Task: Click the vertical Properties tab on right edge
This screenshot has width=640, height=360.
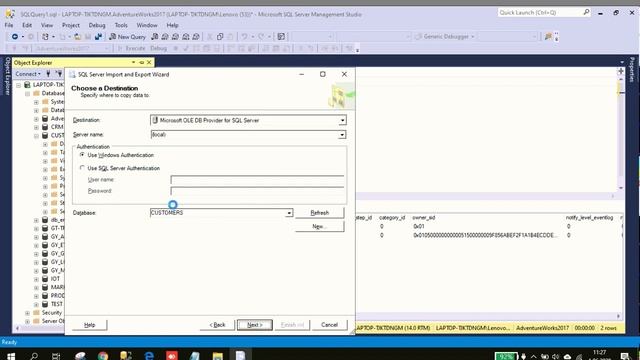Action: (x=632, y=69)
